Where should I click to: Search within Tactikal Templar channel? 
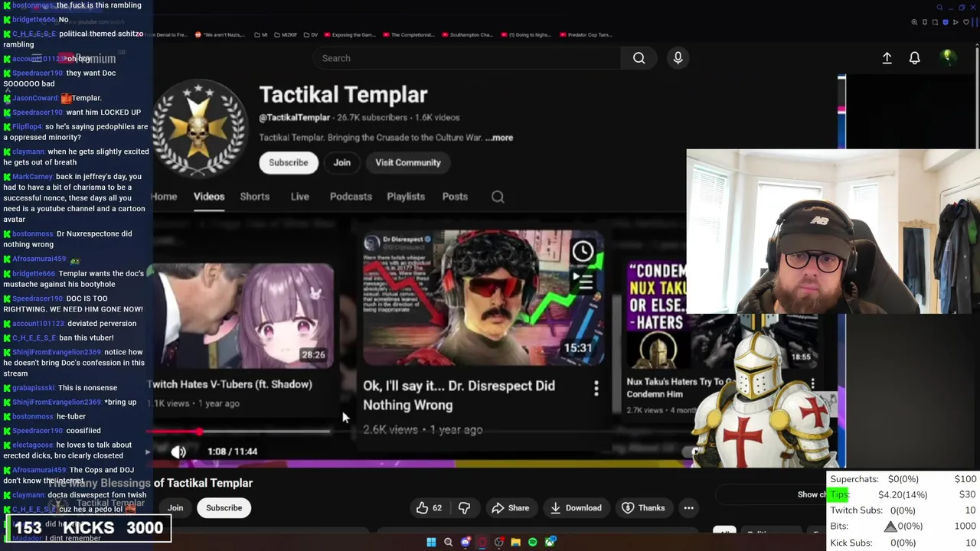click(x=498, y=197)
